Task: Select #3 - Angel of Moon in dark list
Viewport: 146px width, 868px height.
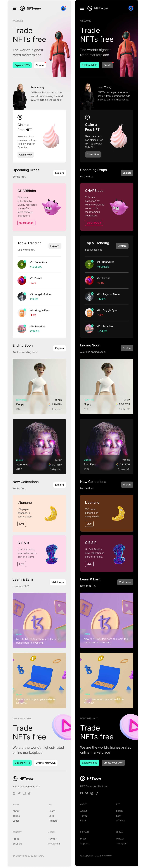Action: [x=107, y=296]
